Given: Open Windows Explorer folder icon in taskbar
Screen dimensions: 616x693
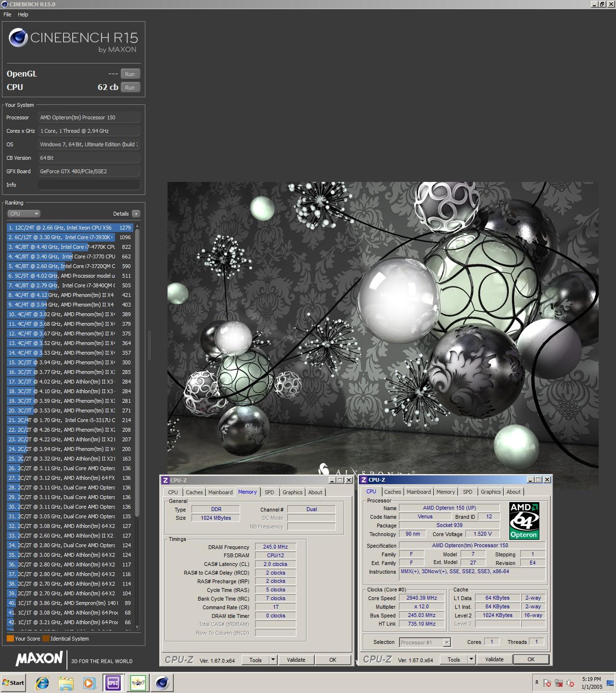Looking at the screenshot, I should coord(66,682).
